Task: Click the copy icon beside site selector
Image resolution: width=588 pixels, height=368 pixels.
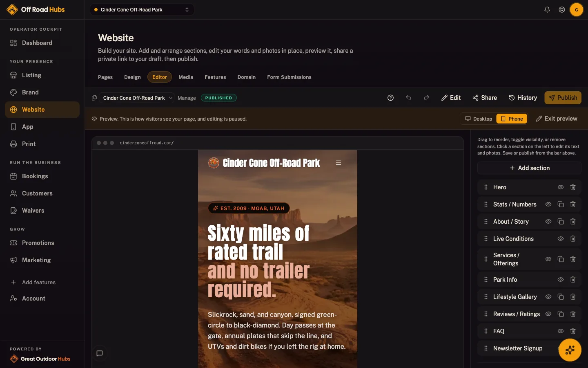Action: (x=94, y=98)
